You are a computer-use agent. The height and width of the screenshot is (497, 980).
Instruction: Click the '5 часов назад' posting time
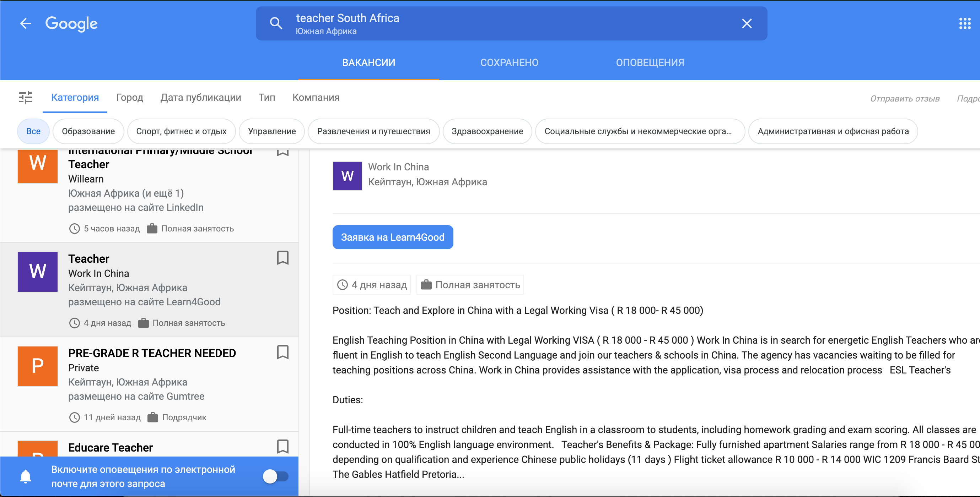(x=112, y=228)
